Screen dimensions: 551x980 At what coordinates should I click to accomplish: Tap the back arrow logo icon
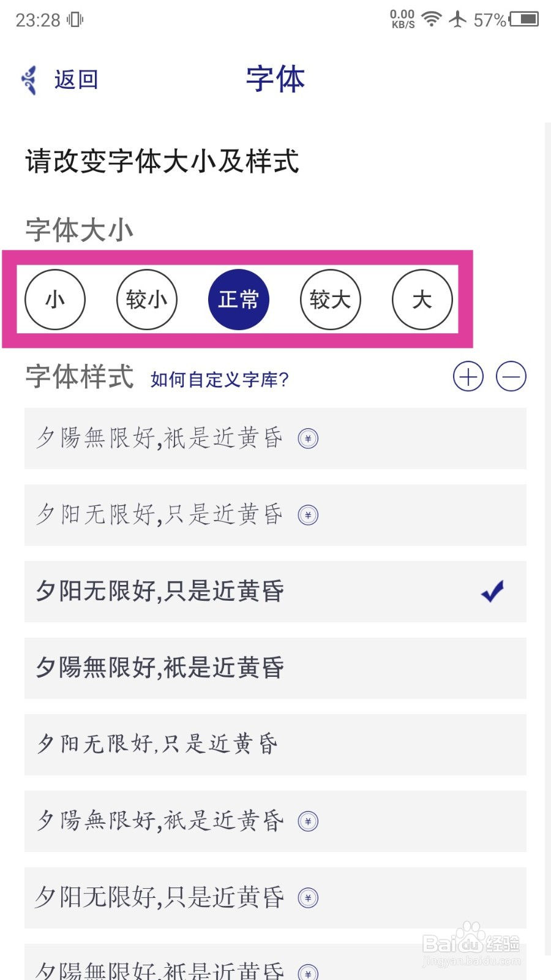29,80
